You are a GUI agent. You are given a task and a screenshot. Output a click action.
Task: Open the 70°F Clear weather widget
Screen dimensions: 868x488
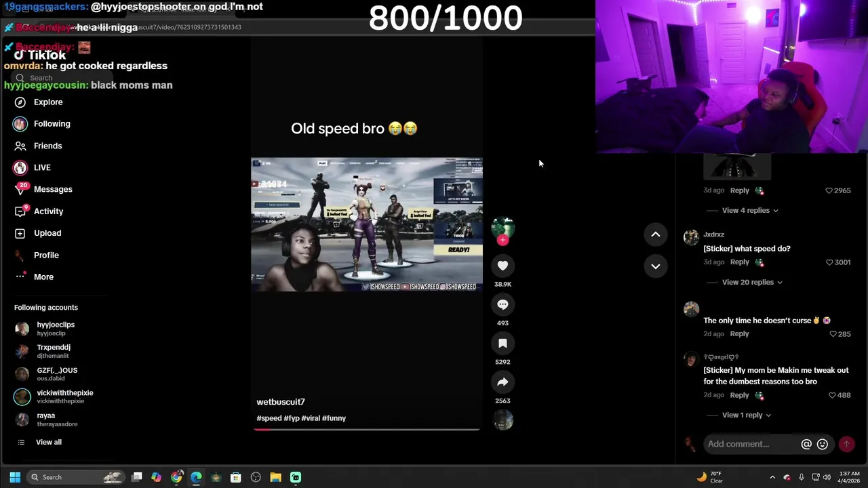[x=710, y=477]
